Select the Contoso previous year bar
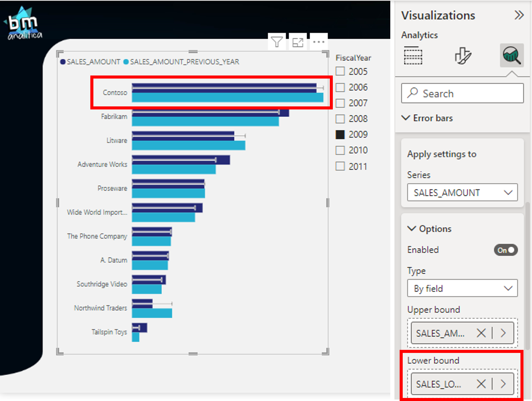Screen dimensions: 532x401 pyautogui.click(x=227, y=98)
